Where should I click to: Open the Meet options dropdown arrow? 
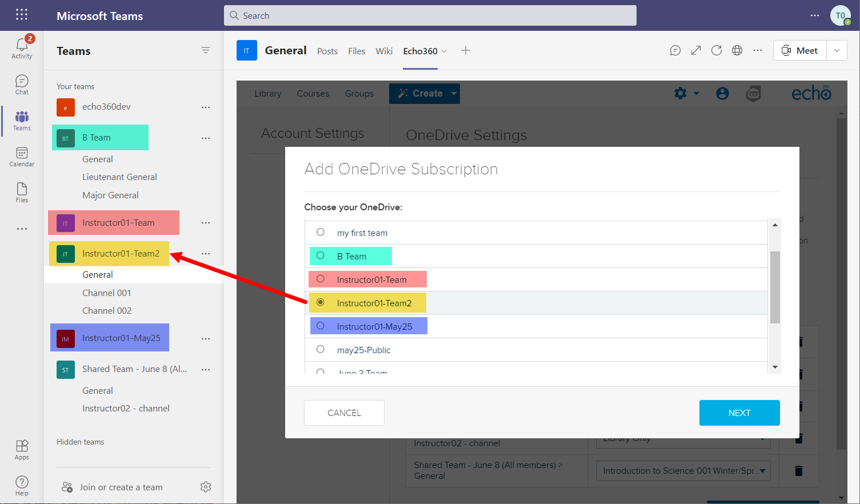click(x=837, y=50)
